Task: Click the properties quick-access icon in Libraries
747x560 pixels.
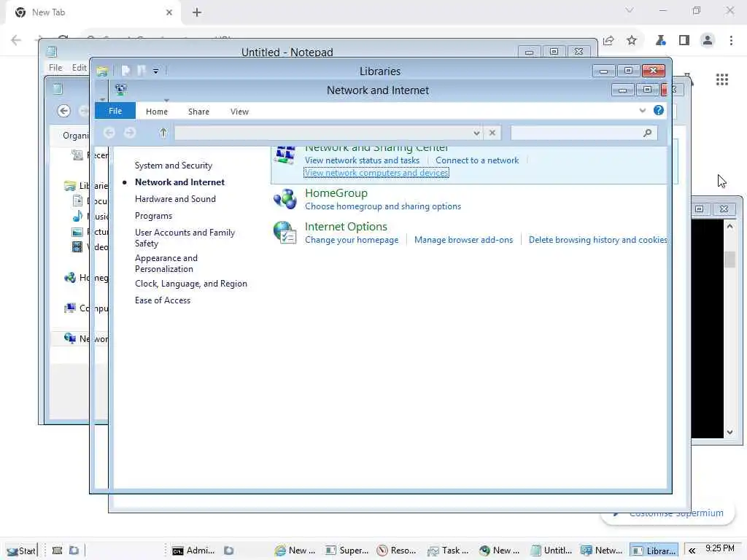Action: [125, 71]
